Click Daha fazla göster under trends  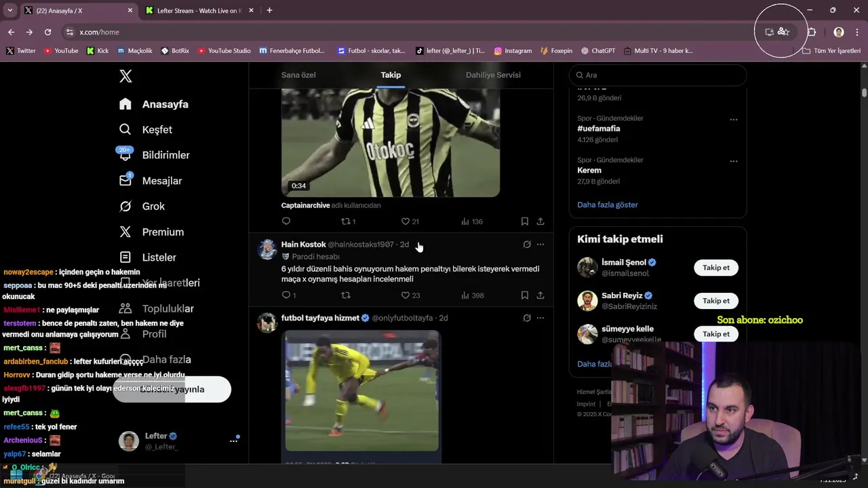608,205
